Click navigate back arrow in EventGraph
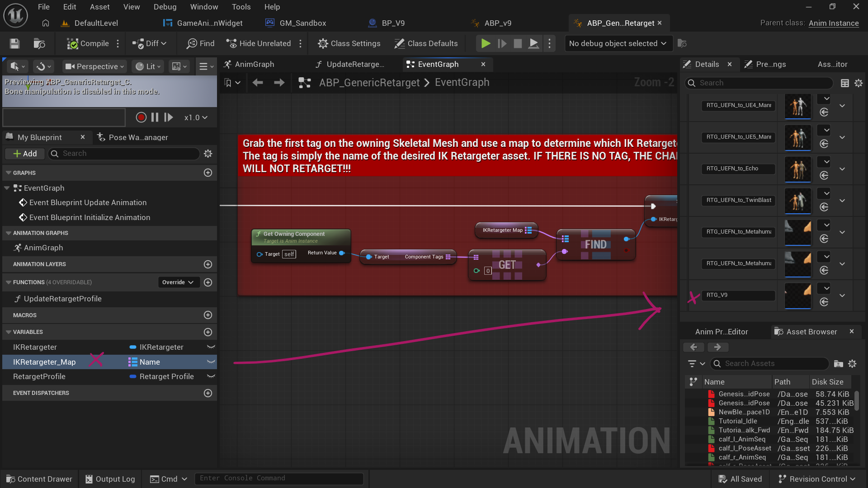 (258, 83)
